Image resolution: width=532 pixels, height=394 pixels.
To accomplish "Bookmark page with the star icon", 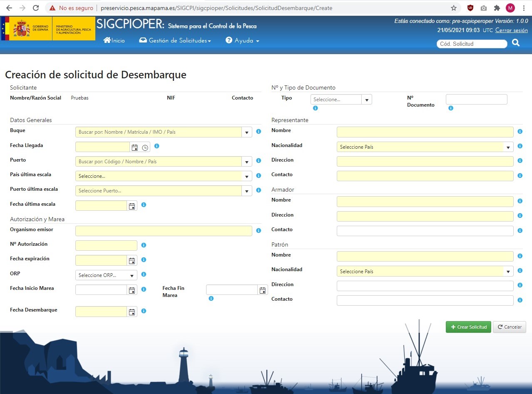I will pos(454,8).
